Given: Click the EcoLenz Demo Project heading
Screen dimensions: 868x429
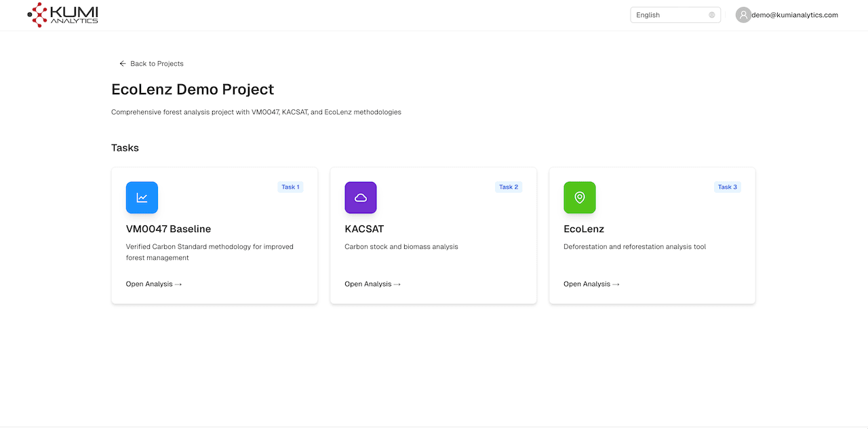Looking at the screenshot, I should 193,90.
